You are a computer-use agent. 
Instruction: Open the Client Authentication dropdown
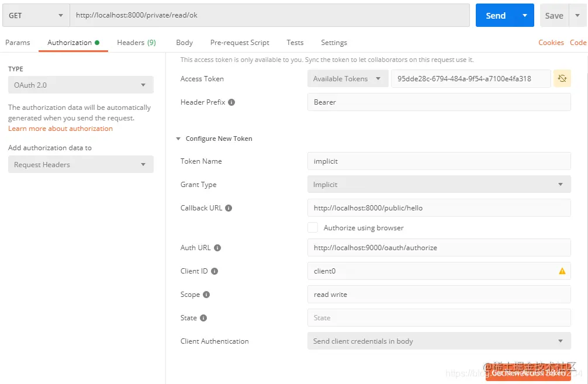point(439,341)
